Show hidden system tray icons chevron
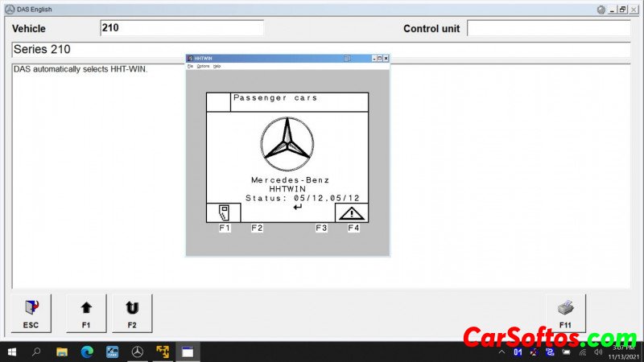The height and width of the screenshot is (362, 644). tap(502, 352)
